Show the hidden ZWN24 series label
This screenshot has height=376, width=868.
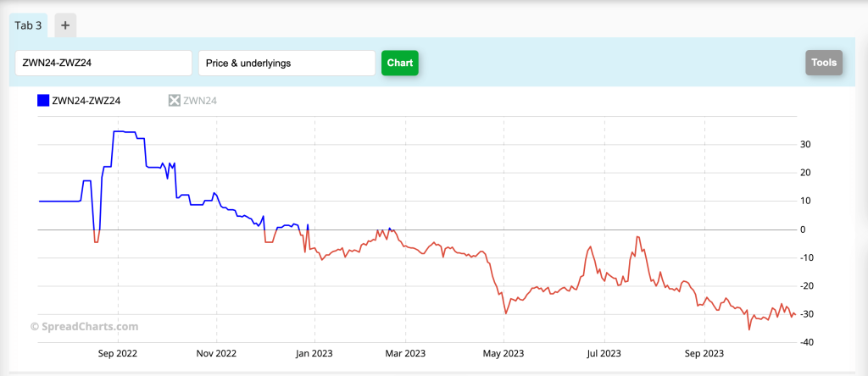201,101
